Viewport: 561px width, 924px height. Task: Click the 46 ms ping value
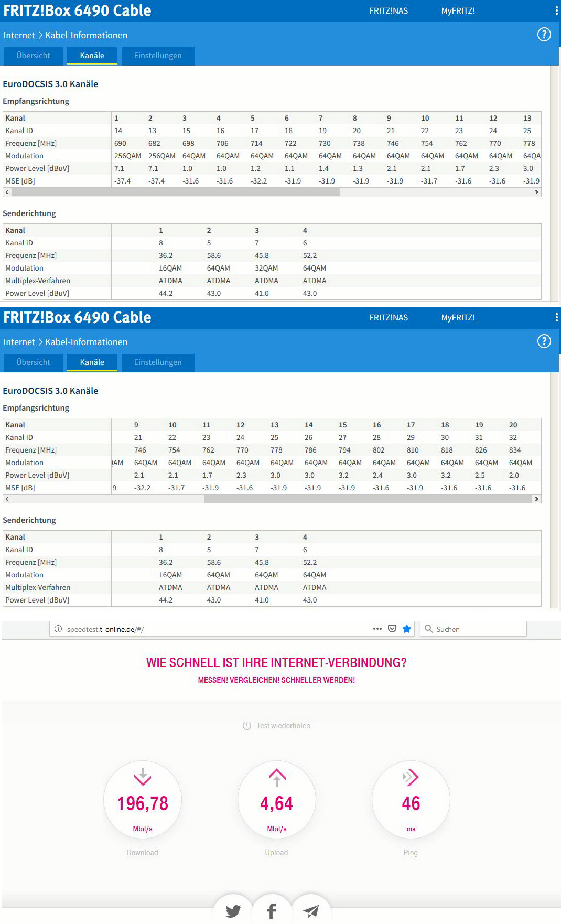[x=411, y=803]
